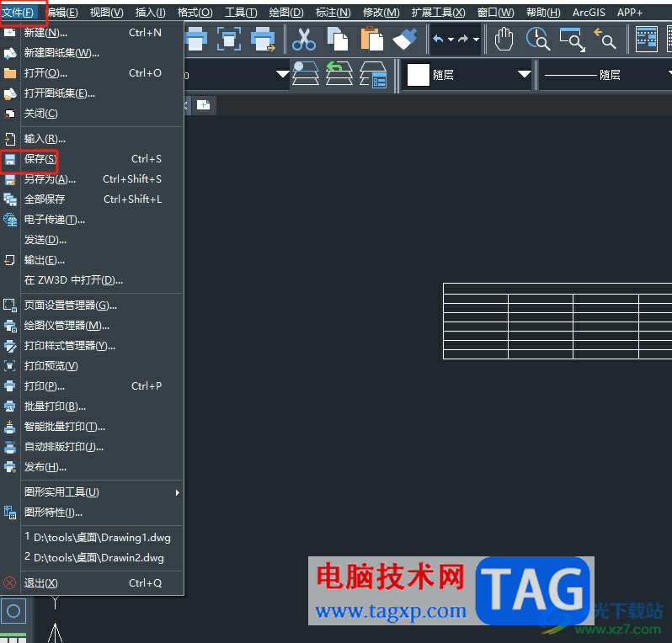Expand the Redo history dropdown arrow
672x643 pixels.
[x=476, y=40]
